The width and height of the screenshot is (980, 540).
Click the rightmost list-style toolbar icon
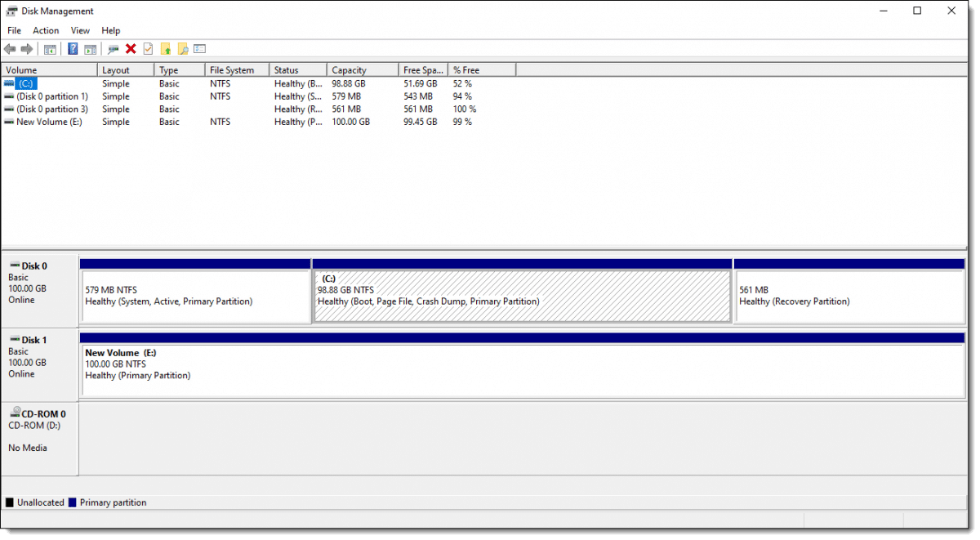pos(199,48)
